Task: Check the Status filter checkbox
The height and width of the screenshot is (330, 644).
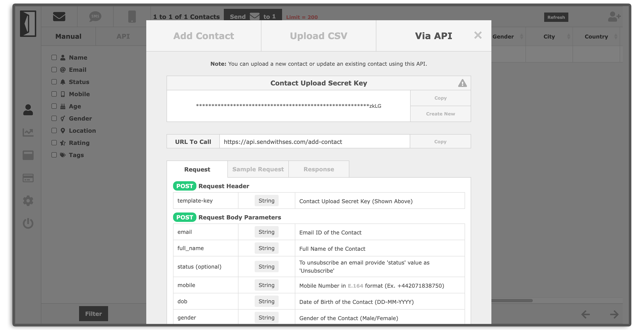Action: pos(54,82)
